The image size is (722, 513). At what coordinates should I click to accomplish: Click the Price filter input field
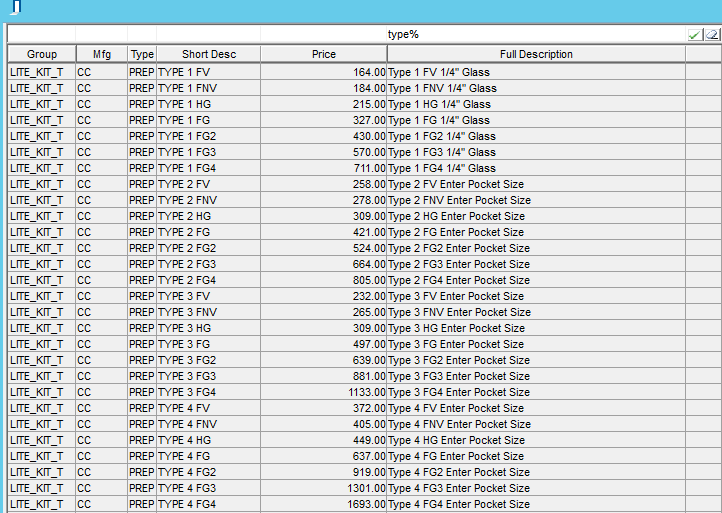point(324,35)
